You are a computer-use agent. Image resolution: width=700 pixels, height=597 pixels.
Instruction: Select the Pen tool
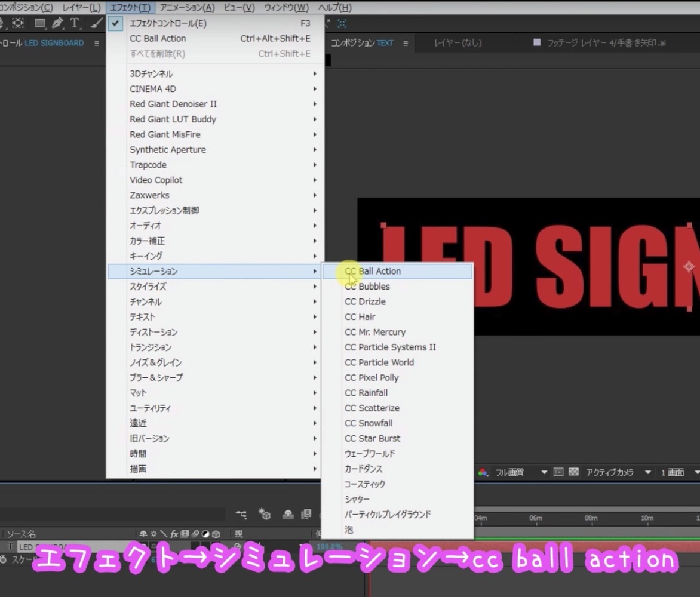57,24
